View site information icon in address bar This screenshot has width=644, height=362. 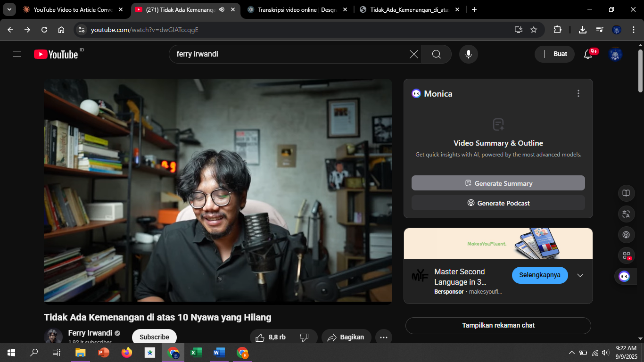[82, 30]
